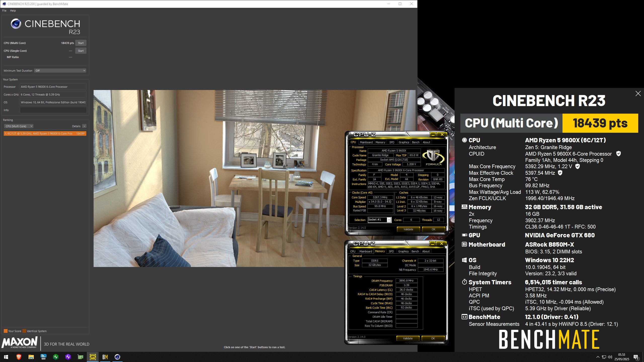Click the 18439 pts yellow score box

pos(600,123)
